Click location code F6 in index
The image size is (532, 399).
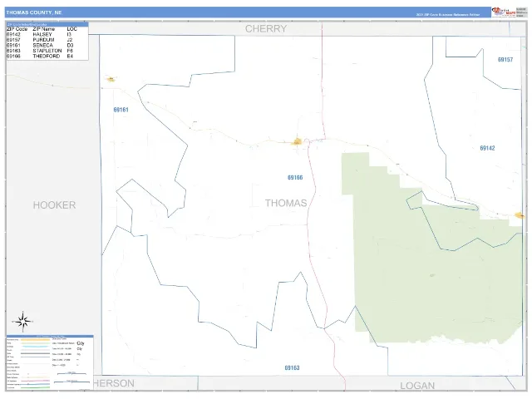click(70, 51)
